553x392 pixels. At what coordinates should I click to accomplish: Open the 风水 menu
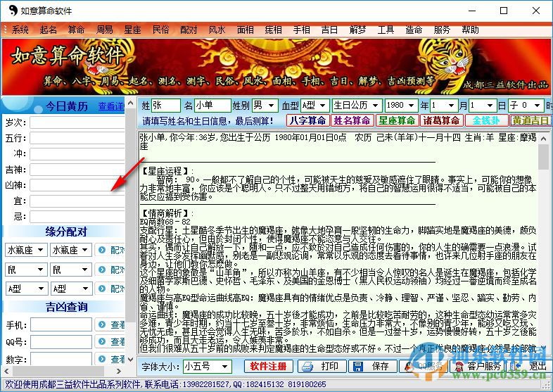(217, 30)
